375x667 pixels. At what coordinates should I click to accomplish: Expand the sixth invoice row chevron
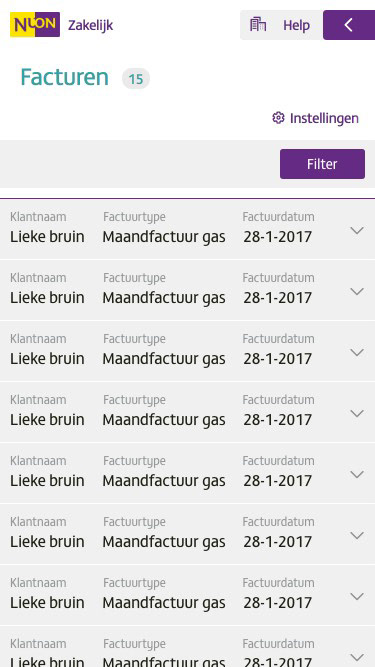click(357, 535)
